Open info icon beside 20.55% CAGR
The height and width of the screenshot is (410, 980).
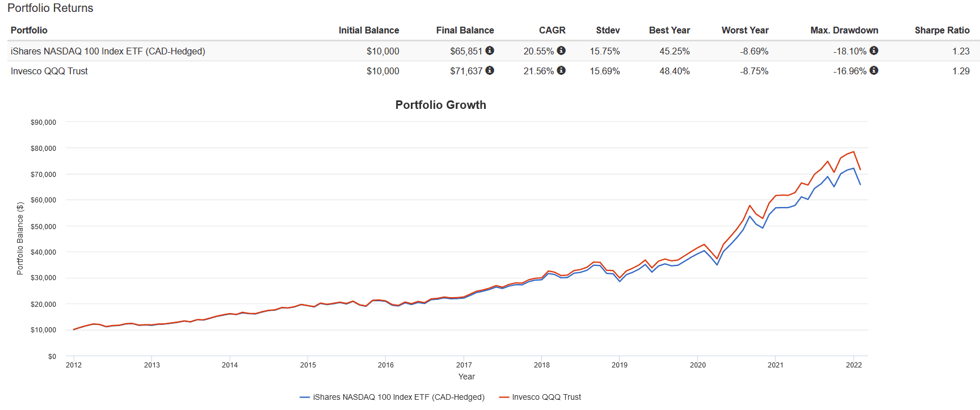click(x=561, y=50)
